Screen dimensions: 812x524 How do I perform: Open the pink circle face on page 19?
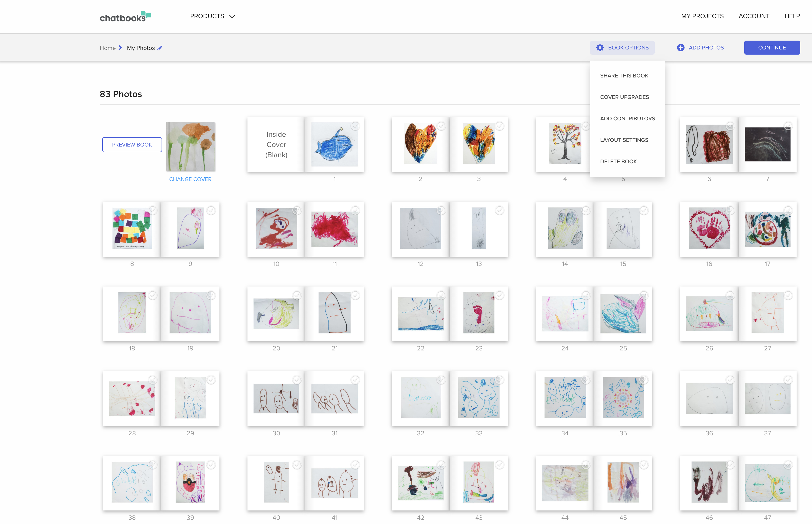tap(190, 313)
